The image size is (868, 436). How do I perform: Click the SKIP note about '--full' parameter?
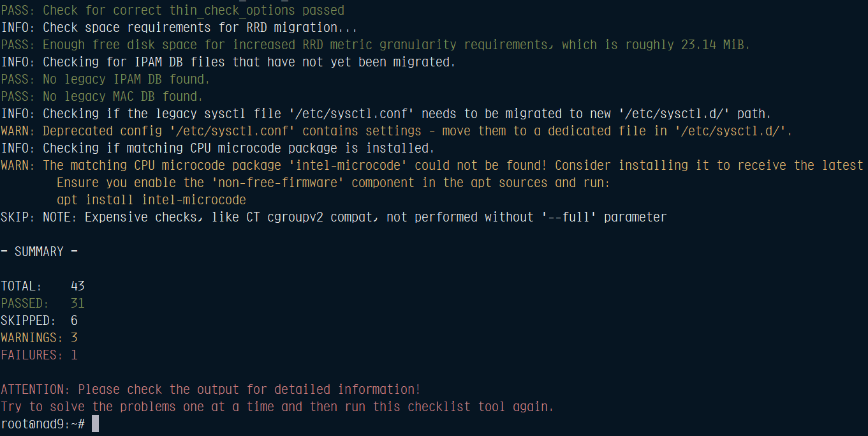point(334,217)
